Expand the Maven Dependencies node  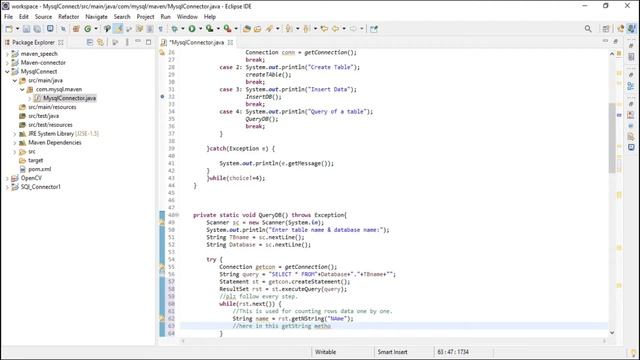pyautogui.click(x=15, y=143)
